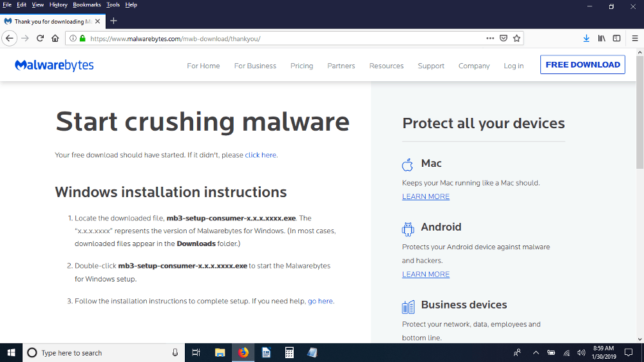Click the Firefox taskbar icon
Screen dimensions: 644x362
(x=243, y=352)
